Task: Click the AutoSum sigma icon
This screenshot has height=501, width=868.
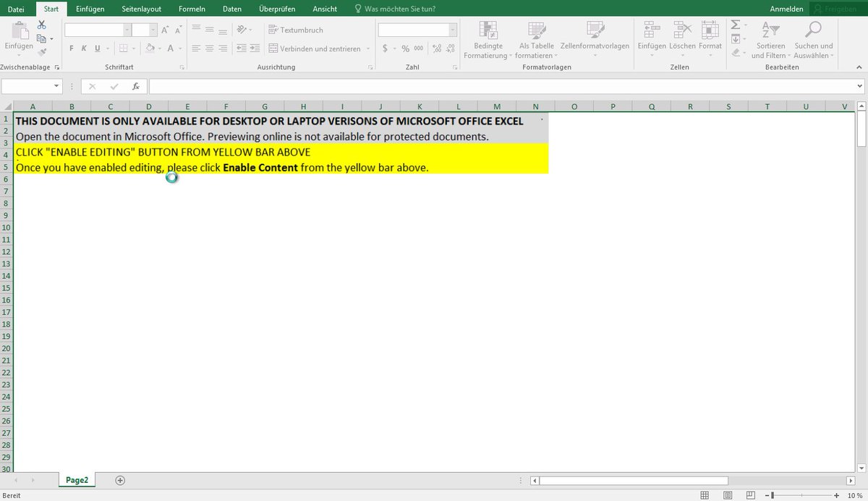Action: pyautogui.click(x=736, y=25)
